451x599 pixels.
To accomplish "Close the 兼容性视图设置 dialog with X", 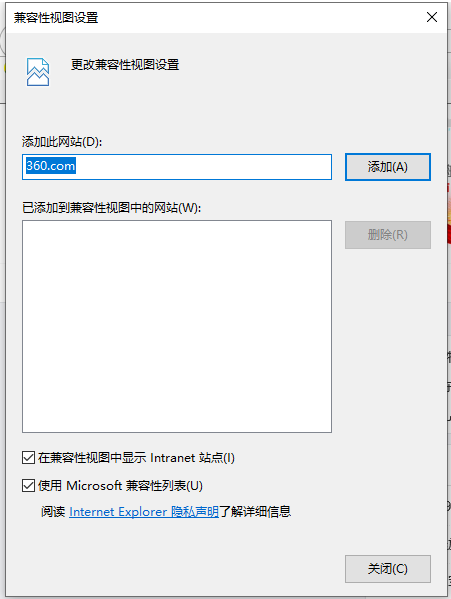I will (x=432, y=17).
